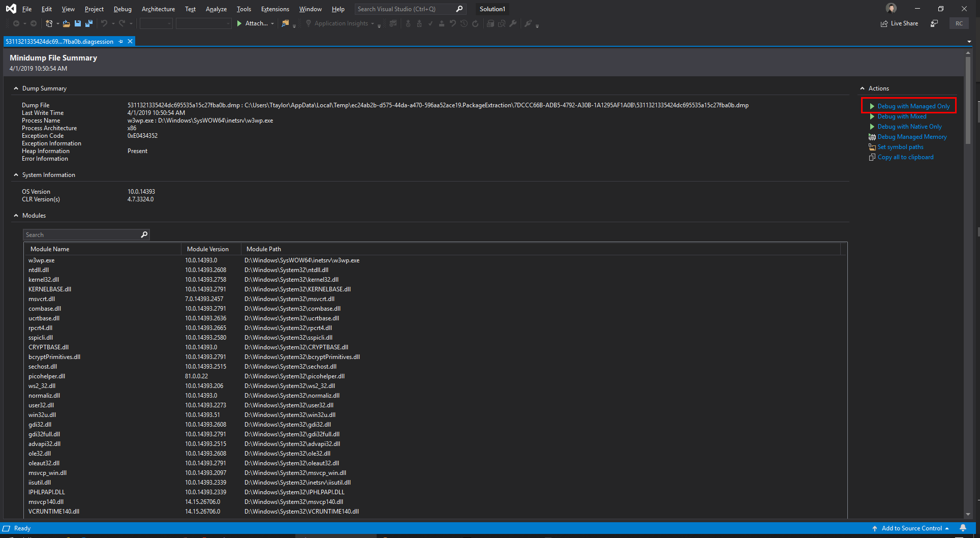Select the VCRUNTIME140.dll module row
980x538 pixels.
point(435,512)
